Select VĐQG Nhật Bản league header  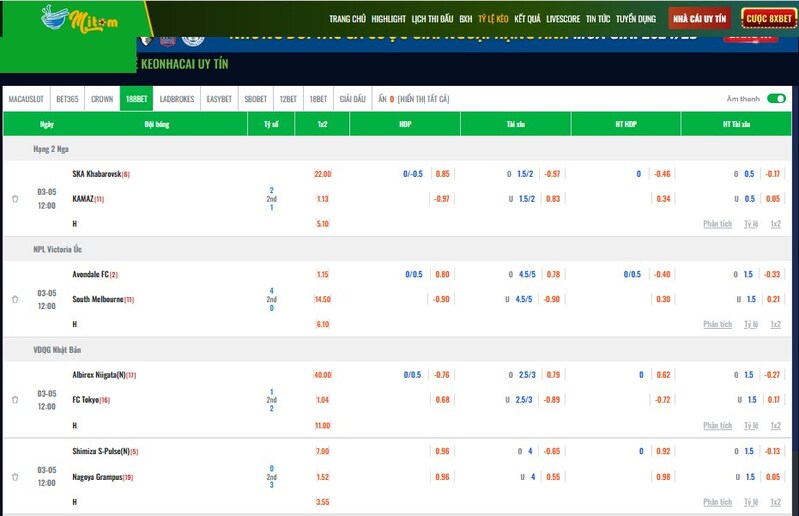[x=57, y=349]
